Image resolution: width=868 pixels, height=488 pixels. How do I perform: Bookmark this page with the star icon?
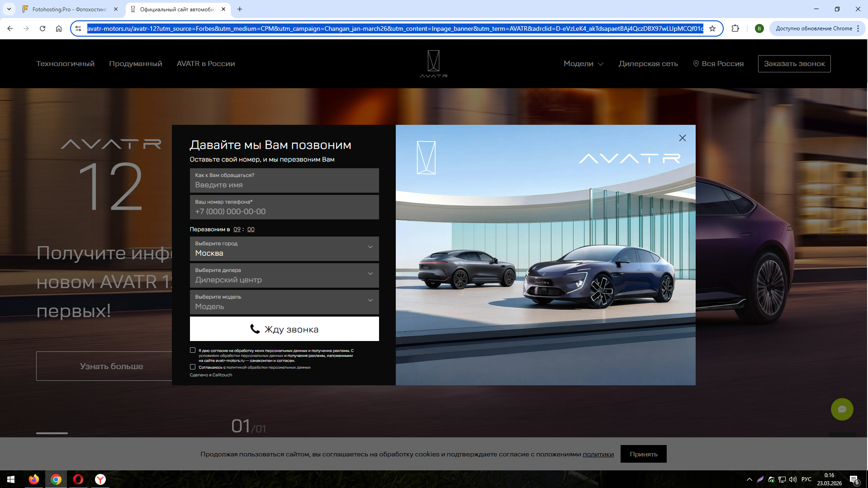pos(712,28)
